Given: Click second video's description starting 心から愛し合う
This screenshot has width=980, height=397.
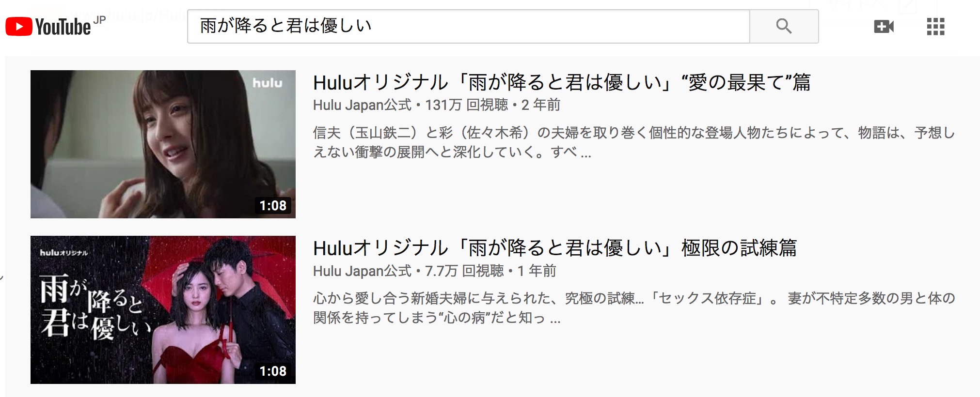Looking at the screenshot, I should click(634, 308).
